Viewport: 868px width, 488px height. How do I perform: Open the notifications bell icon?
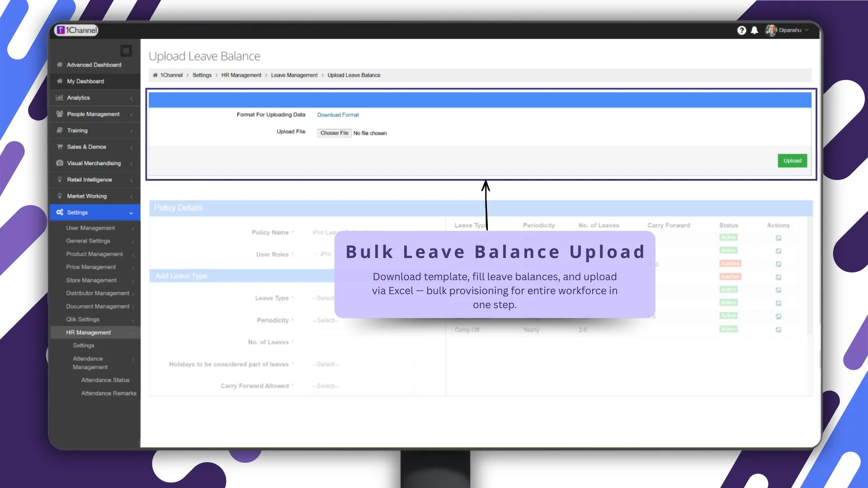coord(754,30)
